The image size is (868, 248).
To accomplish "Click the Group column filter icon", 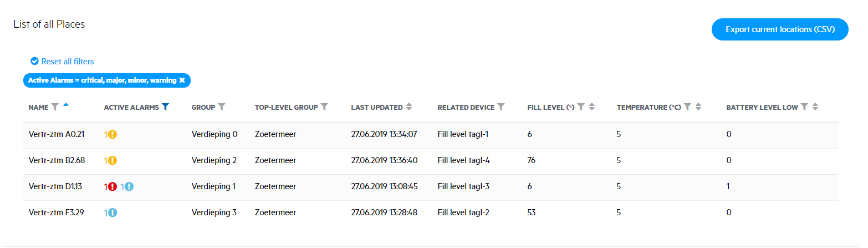I will (x=221, y=107).
